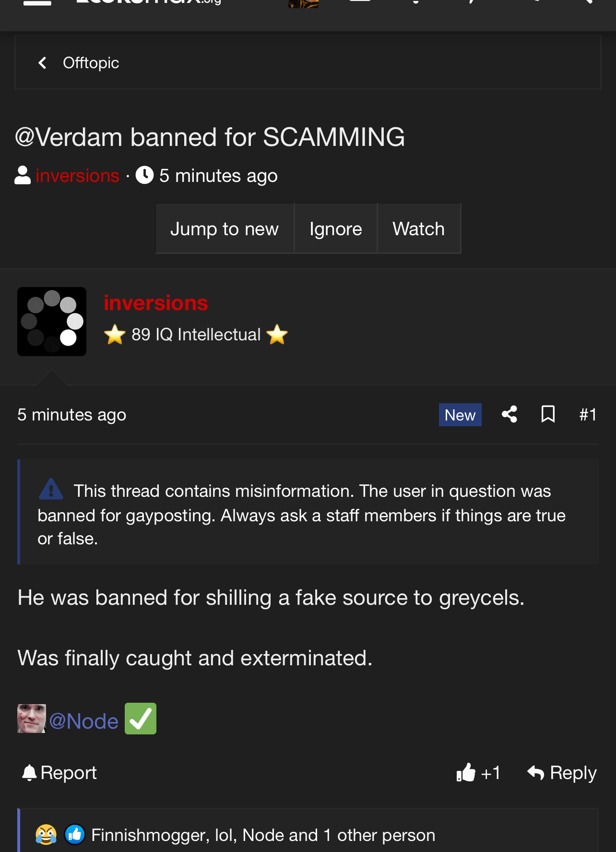This screenshot has width=616, height=852.
Task: Click the Report bell icon
Action: [29, 773]
